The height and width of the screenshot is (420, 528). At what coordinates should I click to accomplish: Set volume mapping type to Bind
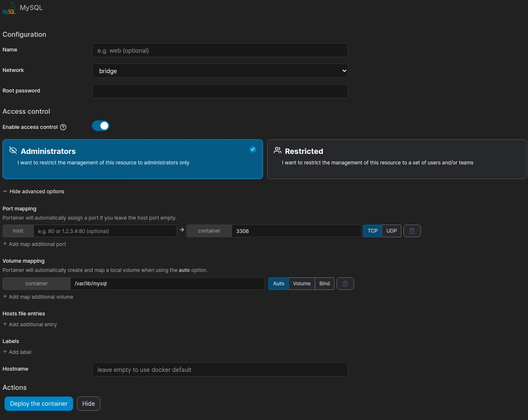point(324,284)
